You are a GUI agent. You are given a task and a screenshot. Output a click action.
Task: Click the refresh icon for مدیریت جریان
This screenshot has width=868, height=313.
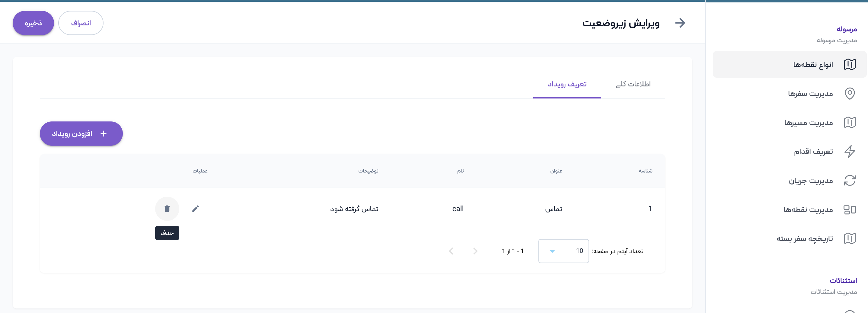[850, 180]
